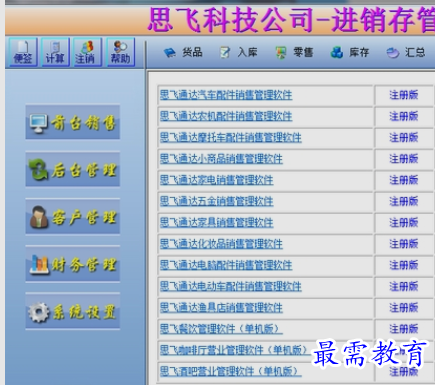
Task: Click the green arrows icon of 后台管理
Action: click(x=38, y=170)
